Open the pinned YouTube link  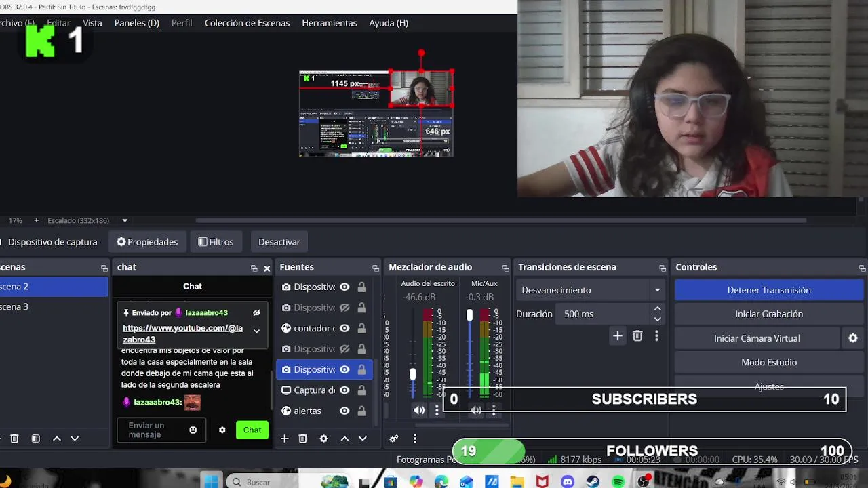182,333
